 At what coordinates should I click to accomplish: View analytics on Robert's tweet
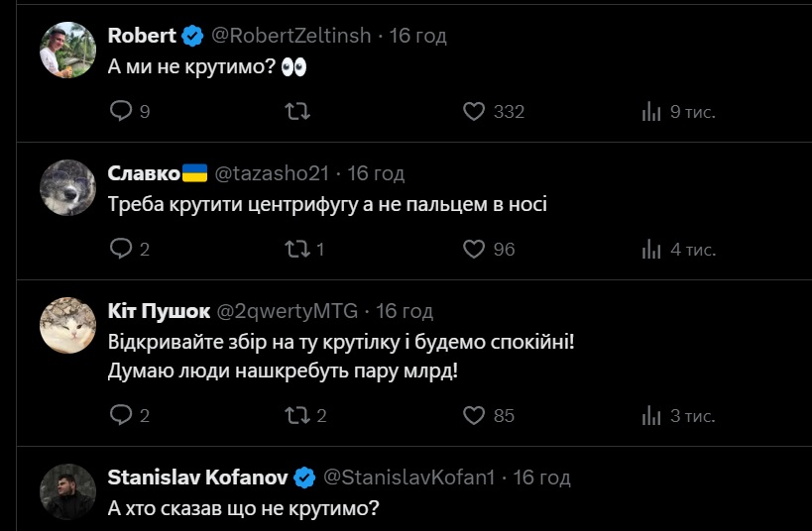pos(651,112)
